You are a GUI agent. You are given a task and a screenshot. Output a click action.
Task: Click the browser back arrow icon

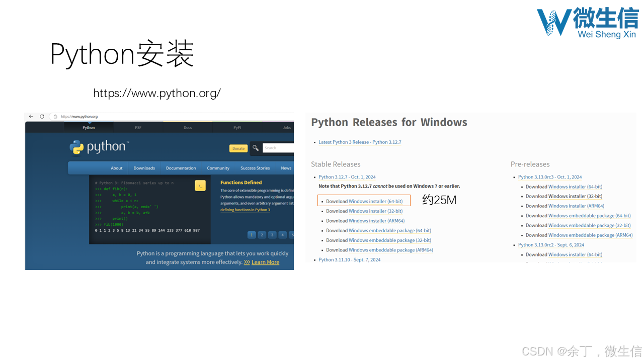tap(31, 117)
